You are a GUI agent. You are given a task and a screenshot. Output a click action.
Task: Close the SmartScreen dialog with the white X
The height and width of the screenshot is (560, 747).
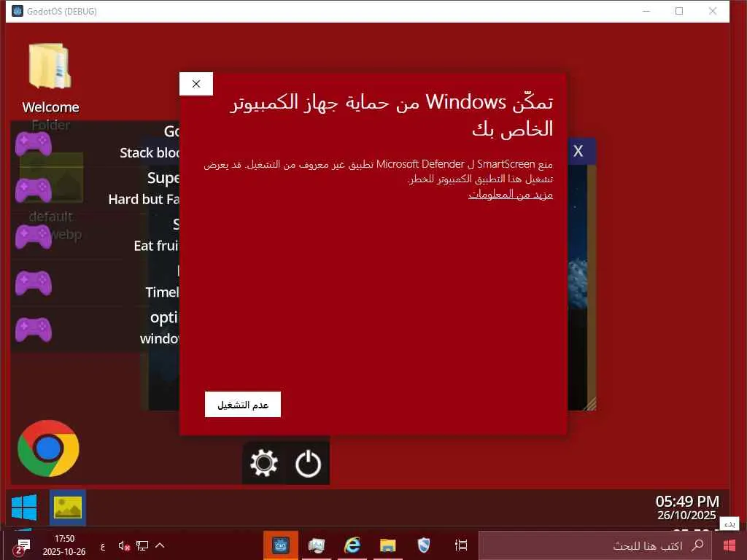click(x=196, y=84)
